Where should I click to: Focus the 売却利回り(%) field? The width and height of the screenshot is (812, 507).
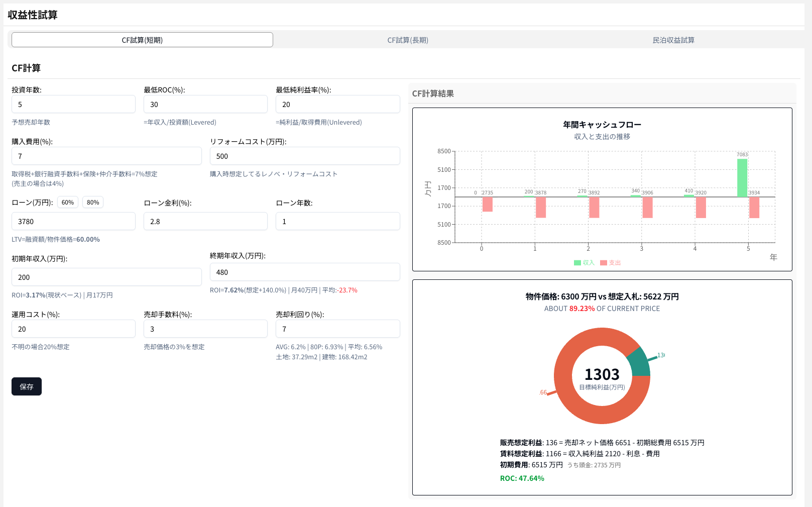[x=337, y=329]
